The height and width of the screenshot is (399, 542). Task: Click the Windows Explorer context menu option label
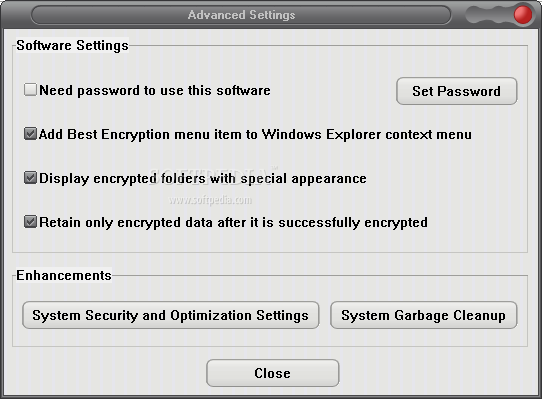point(255,134)
